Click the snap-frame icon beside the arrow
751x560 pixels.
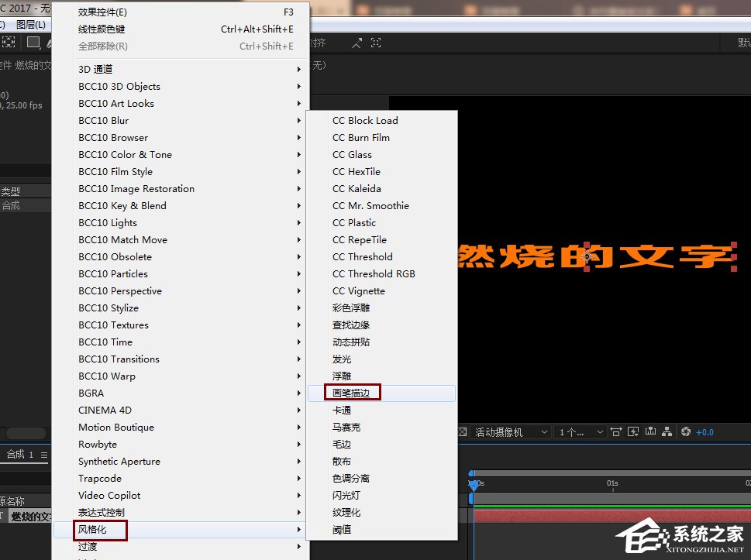(x=376, y=43)
